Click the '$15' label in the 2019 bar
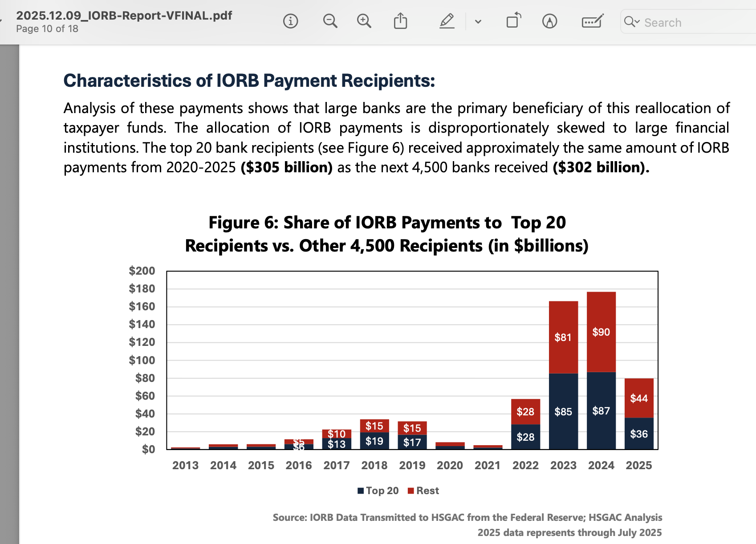 [412, 428]
